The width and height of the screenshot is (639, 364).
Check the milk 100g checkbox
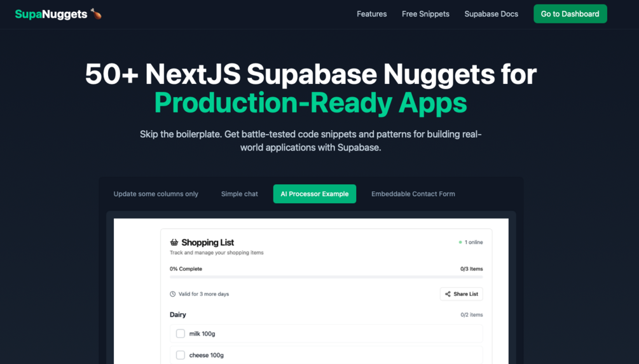pos(180,334)
